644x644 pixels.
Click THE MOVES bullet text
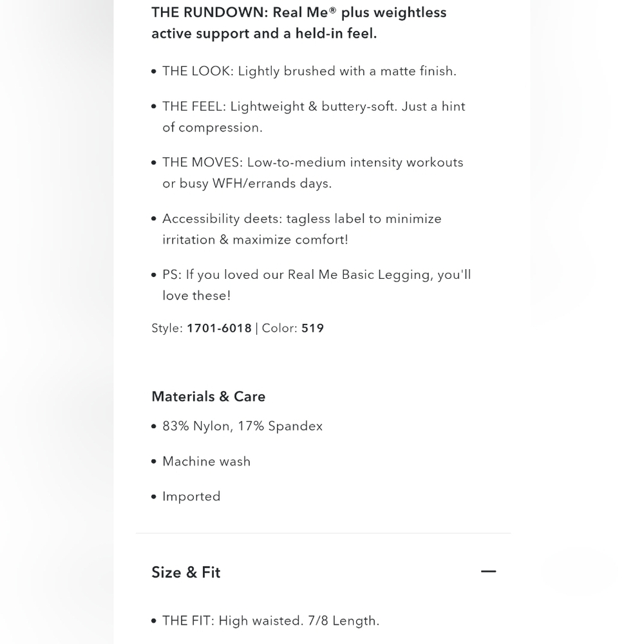(x=312, y=173)
